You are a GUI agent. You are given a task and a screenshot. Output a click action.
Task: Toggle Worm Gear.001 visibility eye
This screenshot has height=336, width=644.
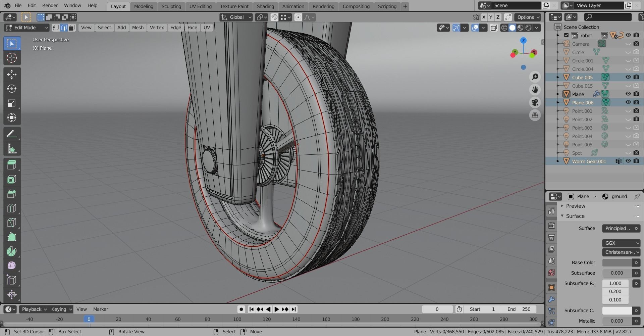(x=628, y=161)
